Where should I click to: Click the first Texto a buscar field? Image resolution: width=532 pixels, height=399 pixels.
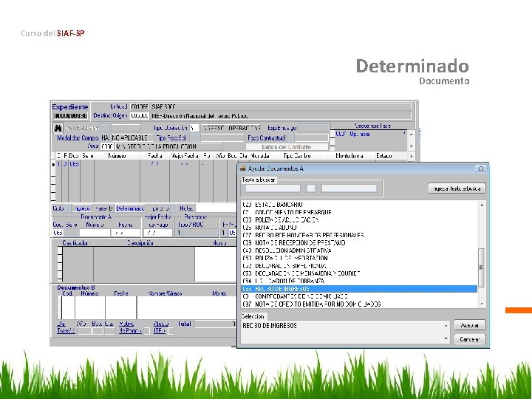273,188
